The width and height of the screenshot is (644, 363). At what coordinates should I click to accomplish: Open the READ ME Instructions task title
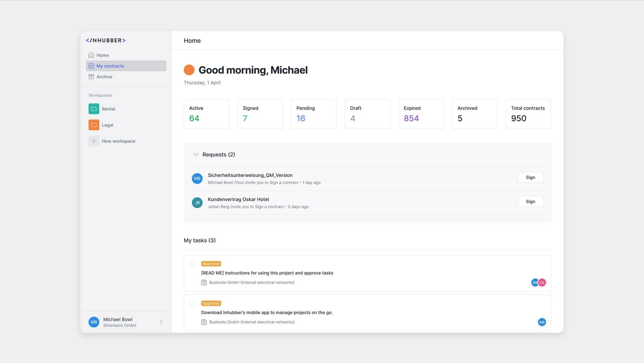[x=267, y=273]
